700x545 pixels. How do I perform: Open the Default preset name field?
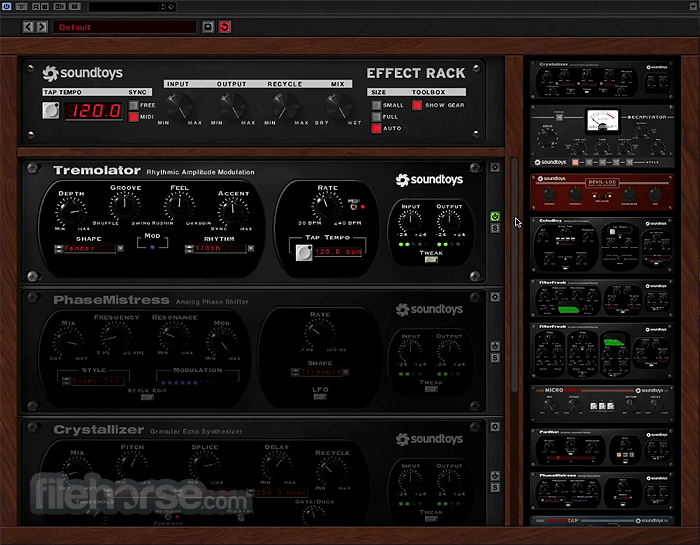pyautogui.click(x=125, y=27)
